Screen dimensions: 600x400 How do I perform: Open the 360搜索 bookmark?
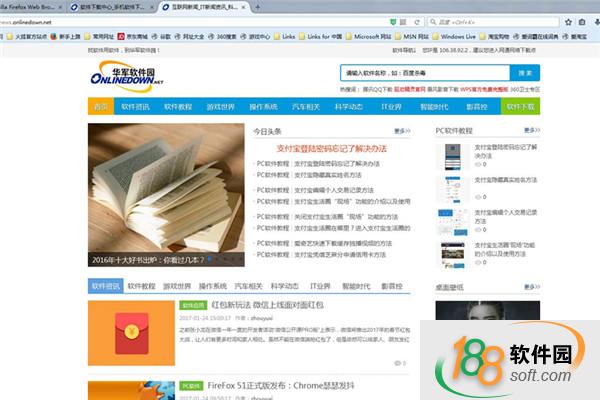tap(222, 36)
